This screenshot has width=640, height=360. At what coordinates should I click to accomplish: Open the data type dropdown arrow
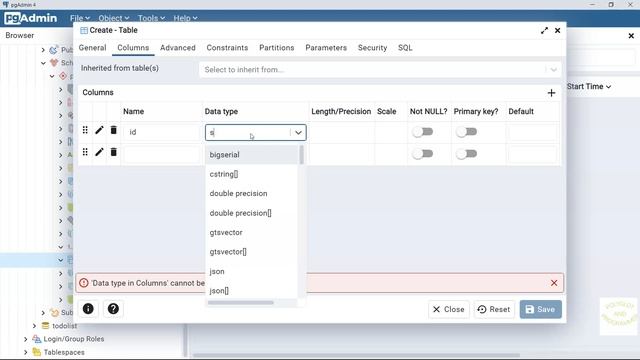coord(298,133)
